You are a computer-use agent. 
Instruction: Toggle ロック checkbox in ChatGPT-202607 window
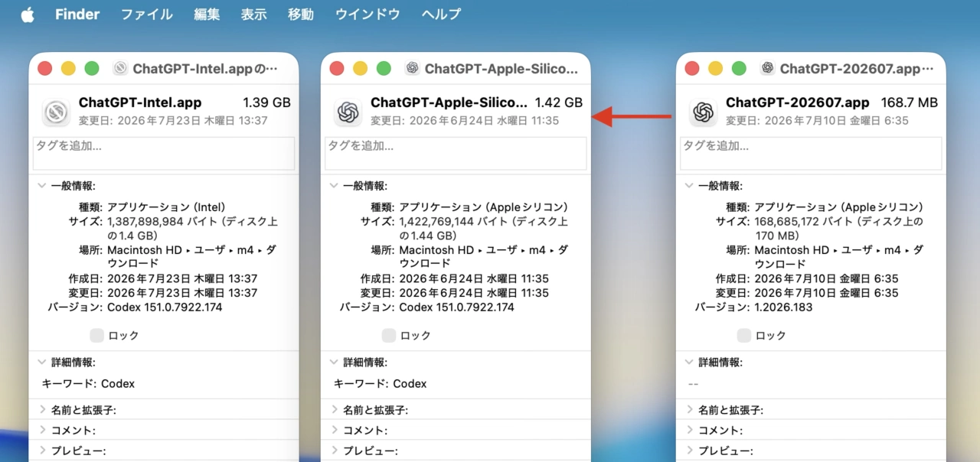click(x=744, y=335)
